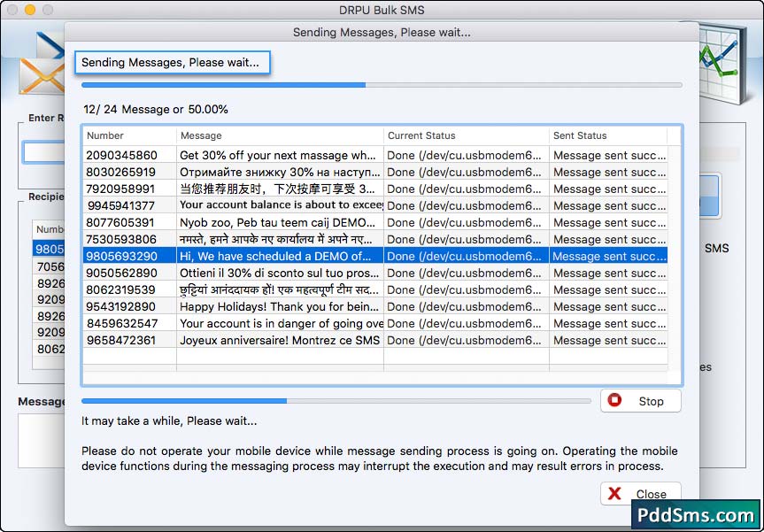This screenshot has height=532, width=764.
Task: Click the '12/ 24 Message or 50.00%' text
Action: pyautogui.click(x=156, y=109)
